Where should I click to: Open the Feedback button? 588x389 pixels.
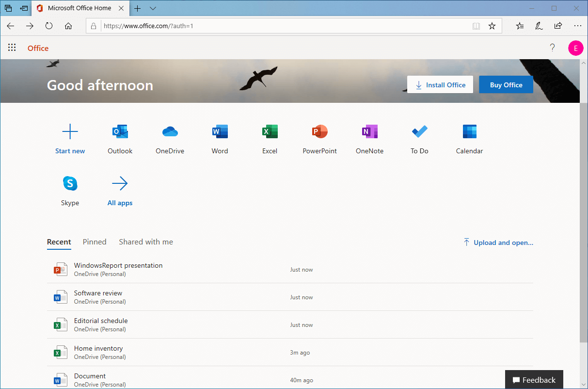pyautogui.click(x=534, y=380)
